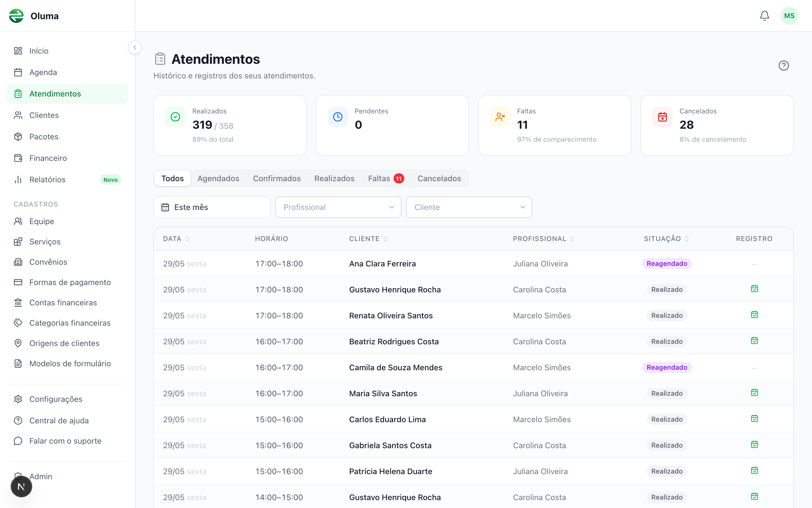Viewport: 812px width, 508px height.
Task: Click the Pendentes clock icon
Action: [337, 117]
